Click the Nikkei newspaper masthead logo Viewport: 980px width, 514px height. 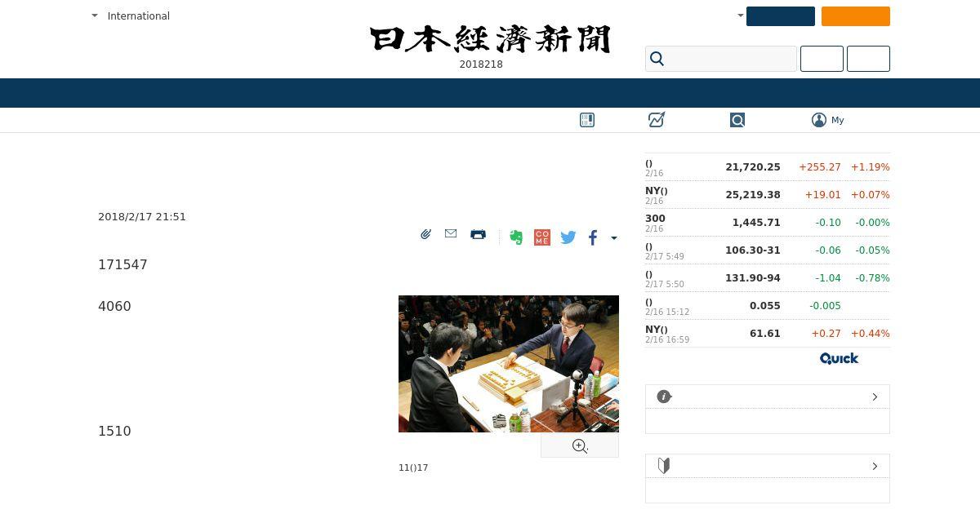click(x=490, y=39)
